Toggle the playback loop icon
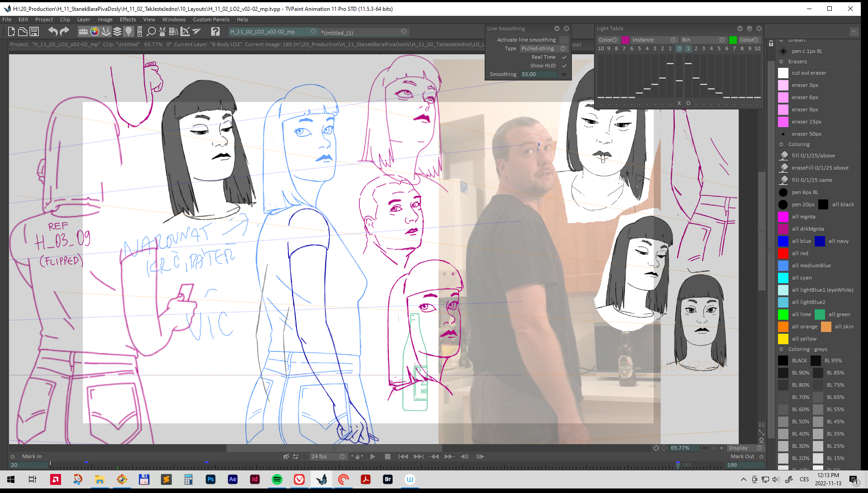The image size is (868, 493). point(295,457)
